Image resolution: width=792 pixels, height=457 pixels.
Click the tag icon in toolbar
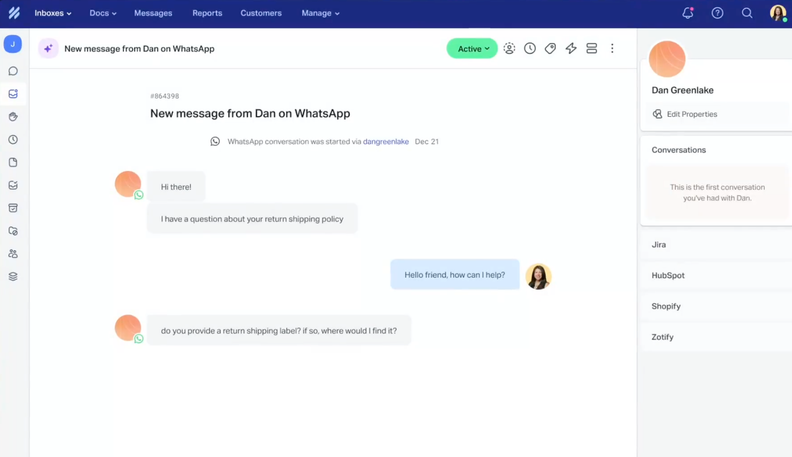(551, 48)
